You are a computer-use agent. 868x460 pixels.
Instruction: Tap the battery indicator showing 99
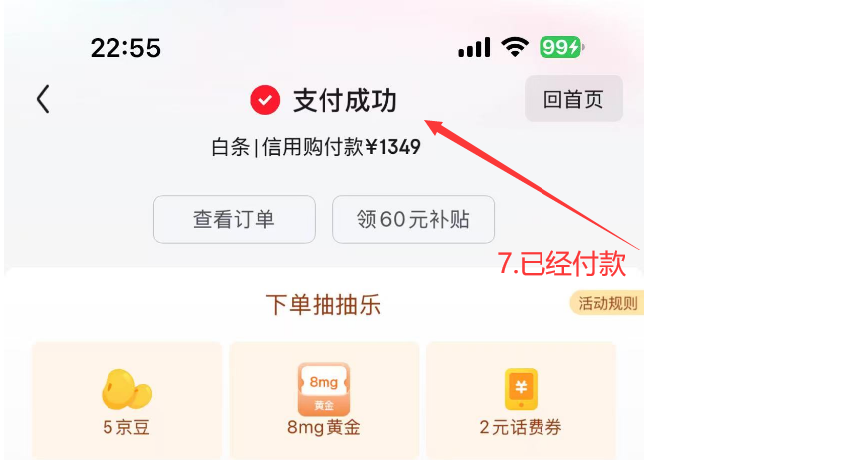click(561, 47)
